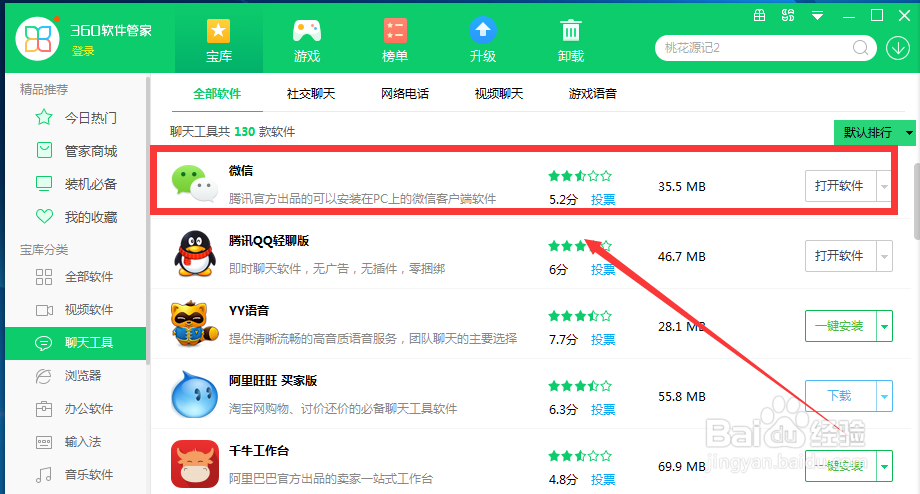The image size is (920, 494).
Task: Select 管家商城 in the sidebar
Action: (x=75, y=151)
